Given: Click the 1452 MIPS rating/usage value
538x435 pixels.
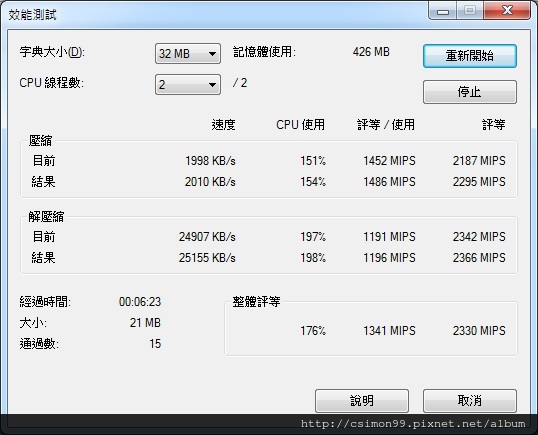Looking at the screenshot, I should pyautogui.click(x=389, y=161).
